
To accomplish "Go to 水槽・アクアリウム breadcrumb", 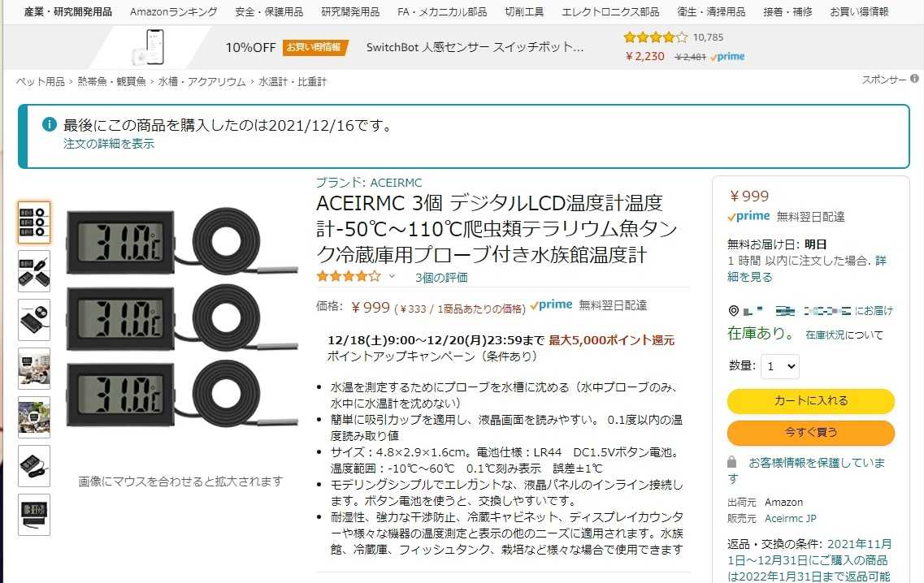I will coord(202,81).
